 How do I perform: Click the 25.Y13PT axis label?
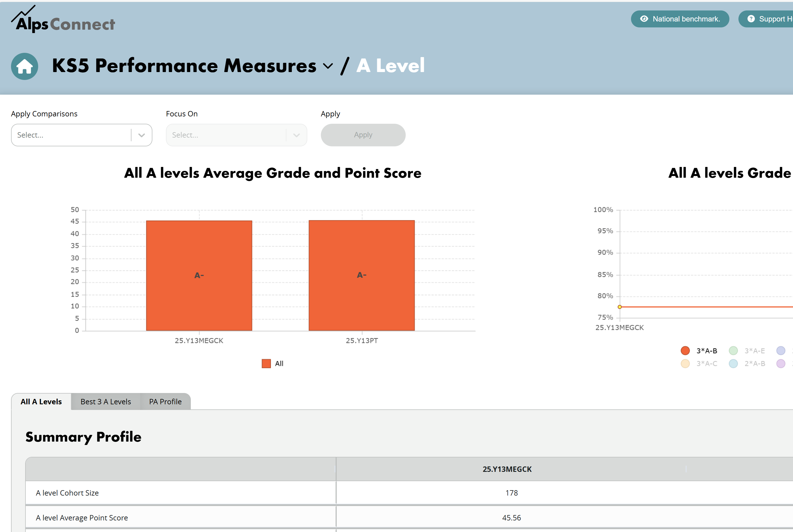click(362, 341)
